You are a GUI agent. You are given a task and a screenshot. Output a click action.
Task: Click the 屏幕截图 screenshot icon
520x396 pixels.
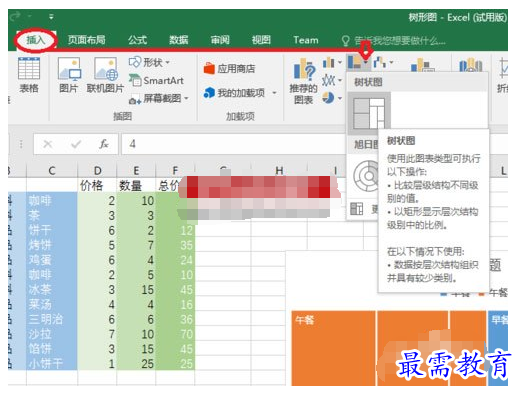pyautogui.click(x=135, y=99)
